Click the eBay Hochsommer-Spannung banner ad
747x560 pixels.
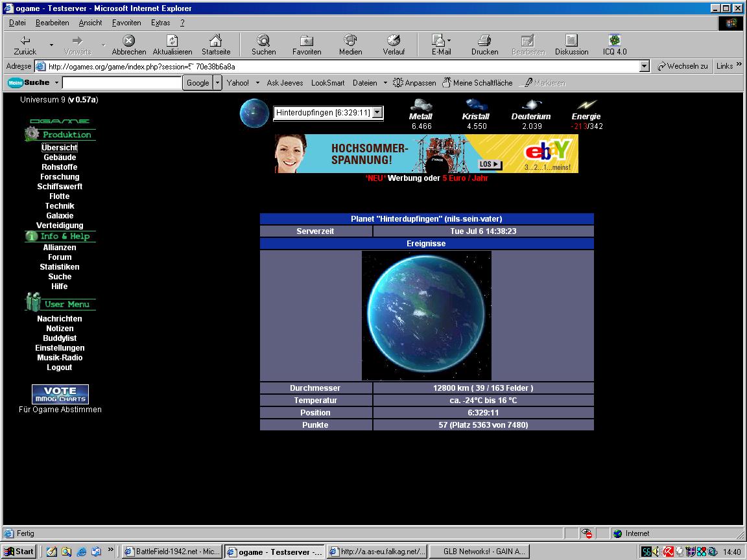(x=426, y=154)
